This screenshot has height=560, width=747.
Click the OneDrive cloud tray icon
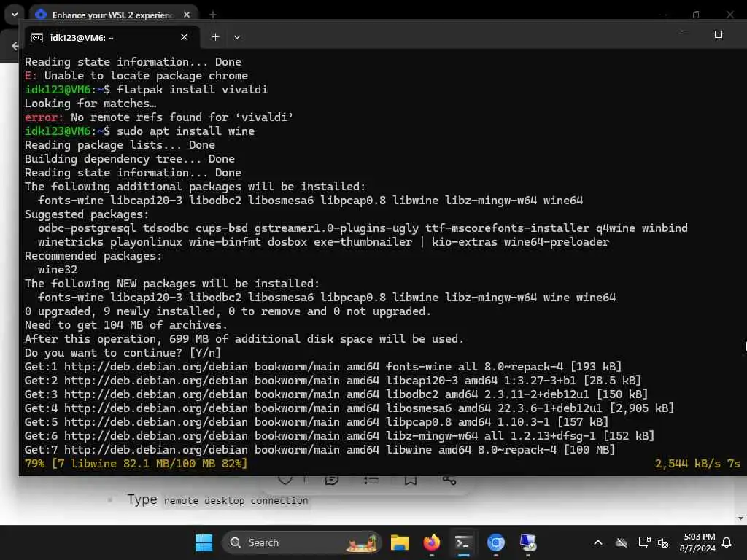click(622, 542)
